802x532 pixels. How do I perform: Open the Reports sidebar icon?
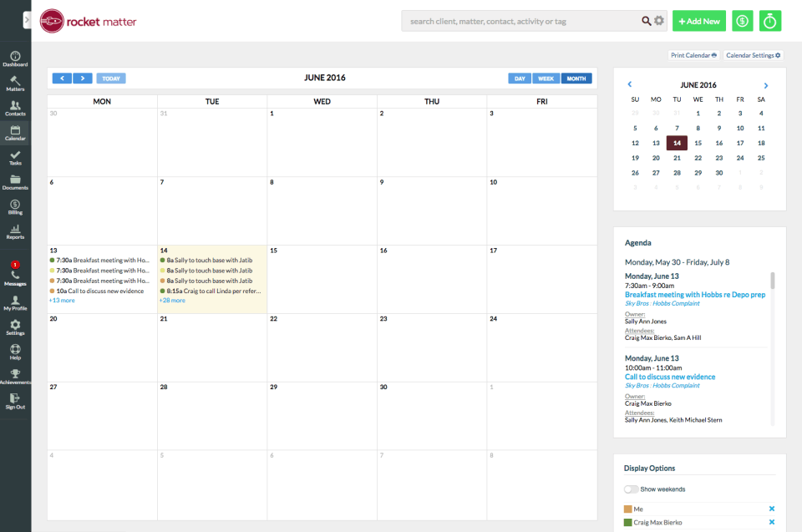tap(15, 232)
